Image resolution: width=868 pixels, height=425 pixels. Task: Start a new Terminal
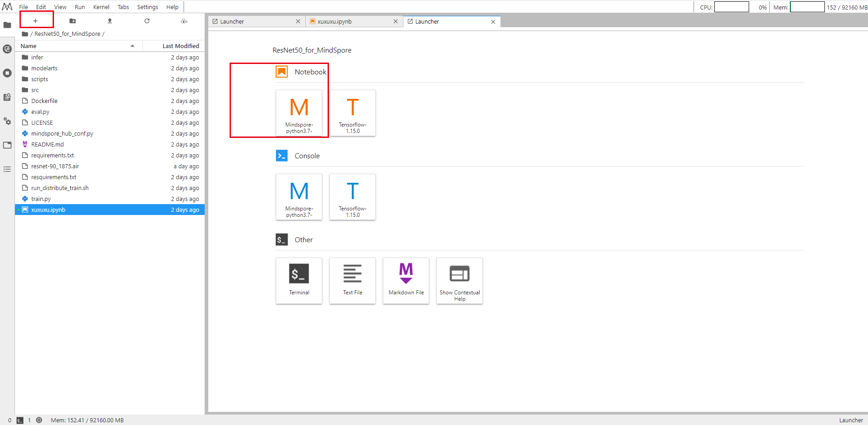pyautogui.click(x=299, y=281)
